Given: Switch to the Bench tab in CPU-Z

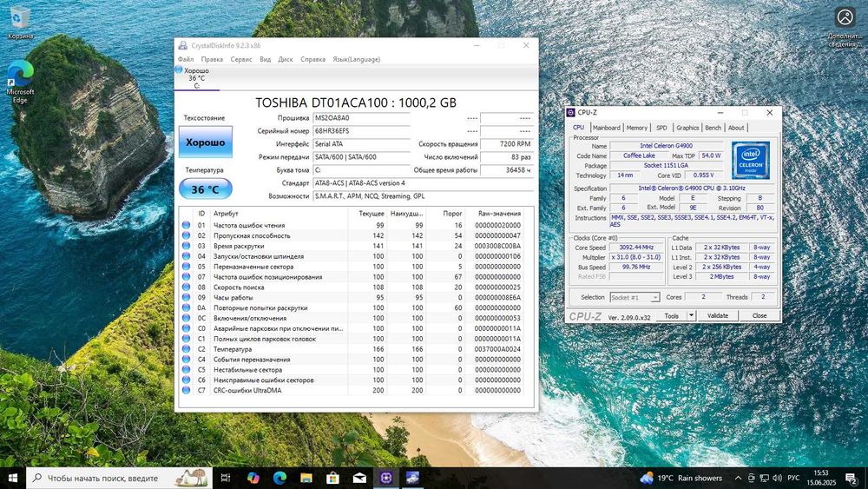Looking at the screenshot, I should tap(713, 128).
